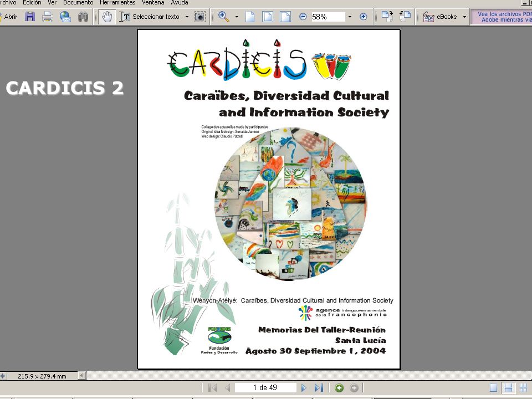This screenshot has height=399, width=532.
Task: Go to next view (grey arrow)
Action: 354,388
